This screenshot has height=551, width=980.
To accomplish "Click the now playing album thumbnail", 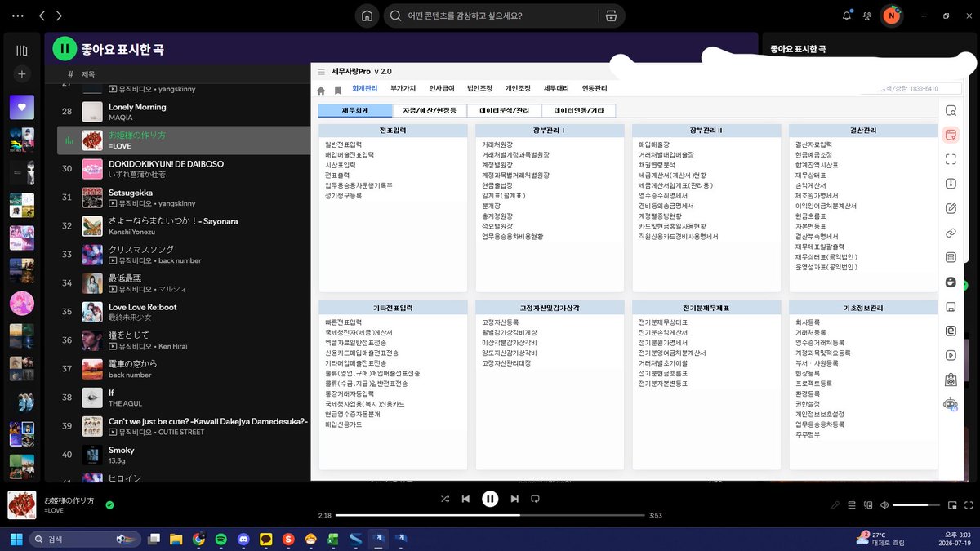I will [x=22, y=505].
